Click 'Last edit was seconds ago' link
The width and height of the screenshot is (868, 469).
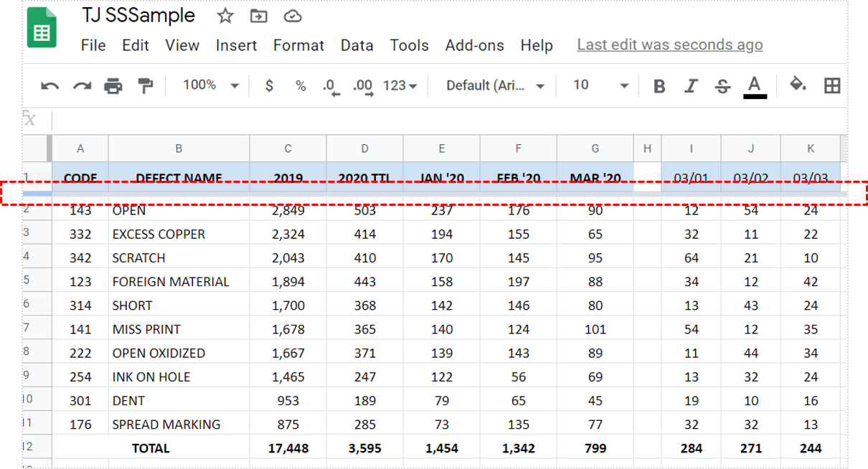[x=669, y=45]
